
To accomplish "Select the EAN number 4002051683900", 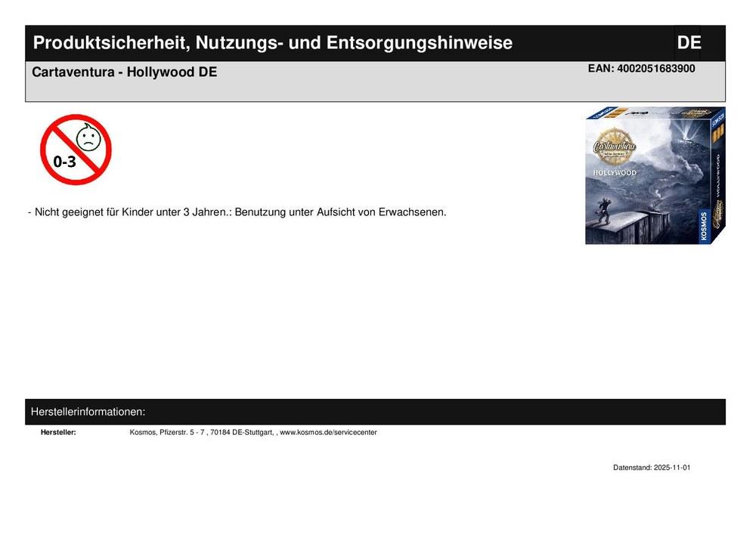I will pos(655,69).
